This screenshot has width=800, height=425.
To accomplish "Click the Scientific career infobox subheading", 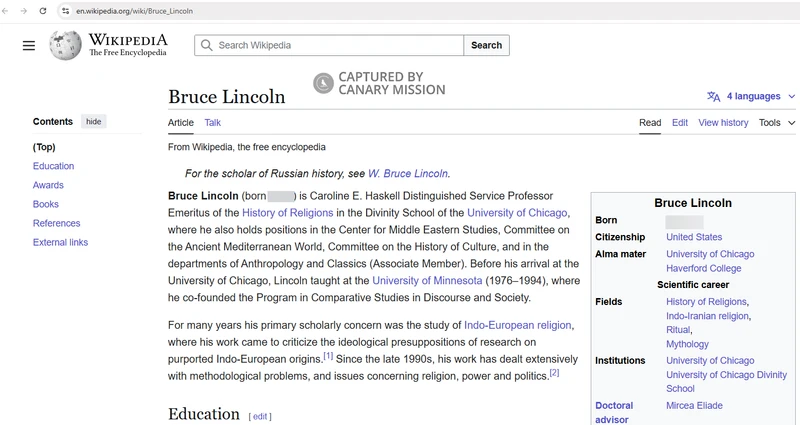I will 693,285.
